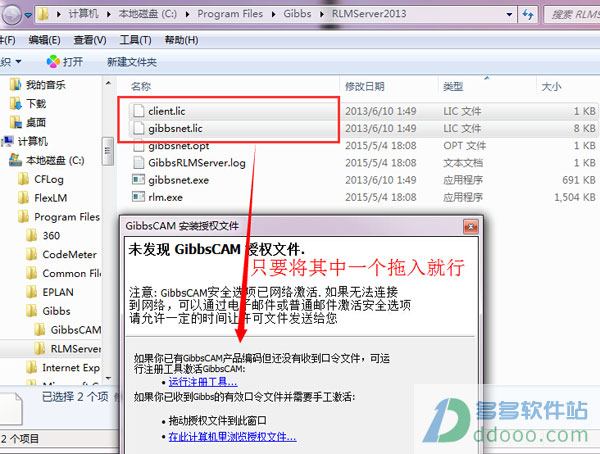Select the gibbsnet.exe file name
Screen dimensions: 600x454
[x=178, y=180]
